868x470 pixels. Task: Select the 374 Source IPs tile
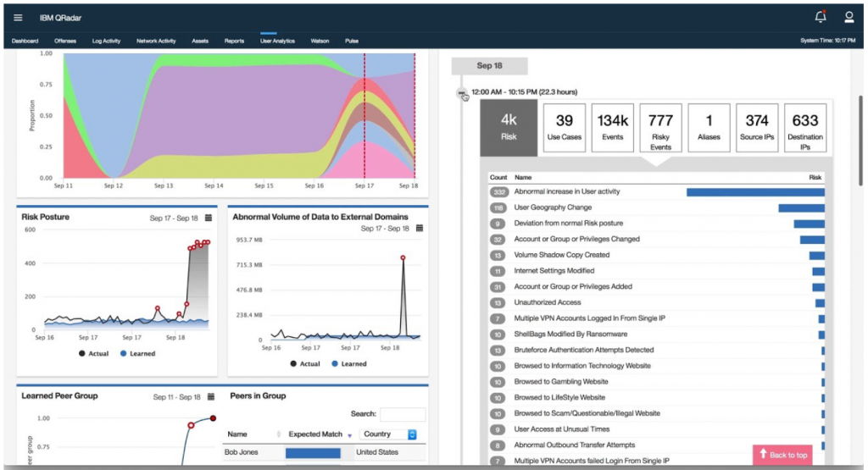click(x=757, y=128)
